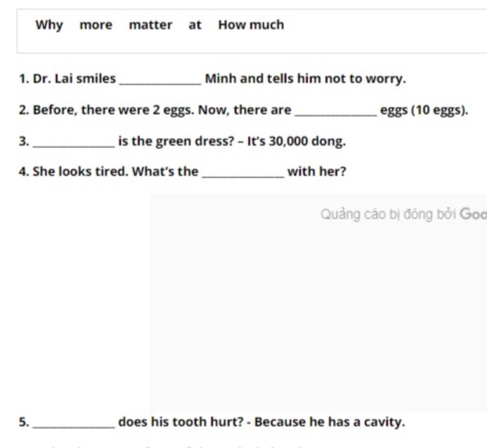
Task: Click the text "with her?" in question 4
Action: (x=317, y=171)
